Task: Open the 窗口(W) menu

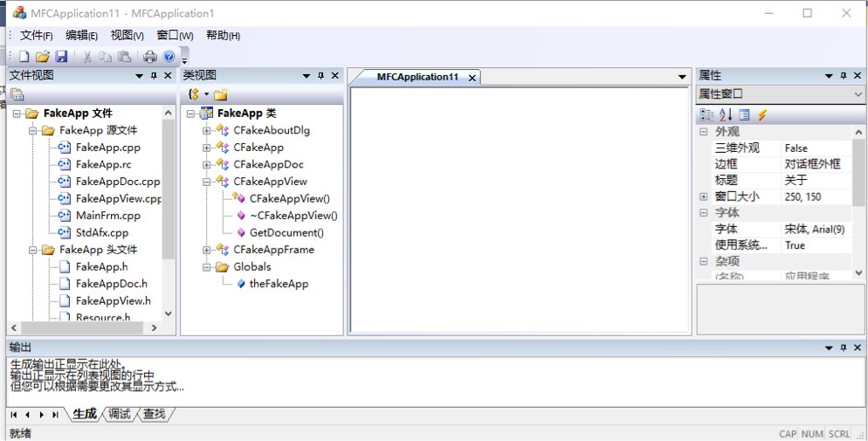Action: click(x=175, y=36)
